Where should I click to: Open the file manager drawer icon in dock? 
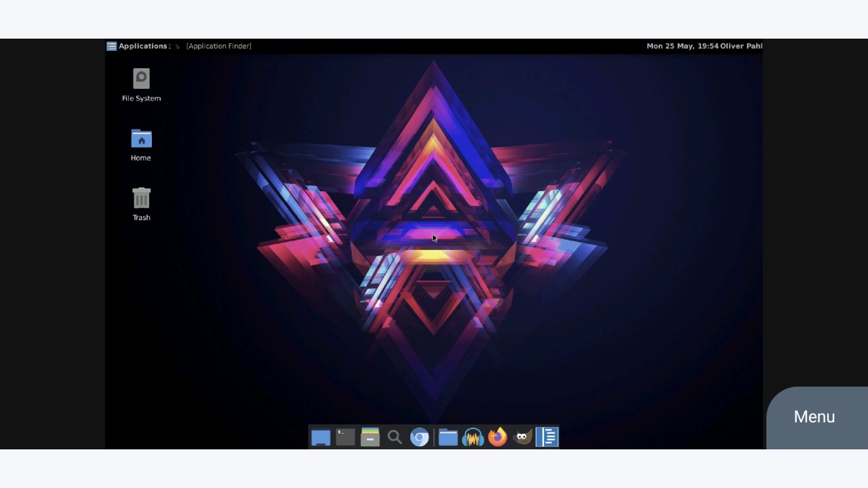pos(370,438)
